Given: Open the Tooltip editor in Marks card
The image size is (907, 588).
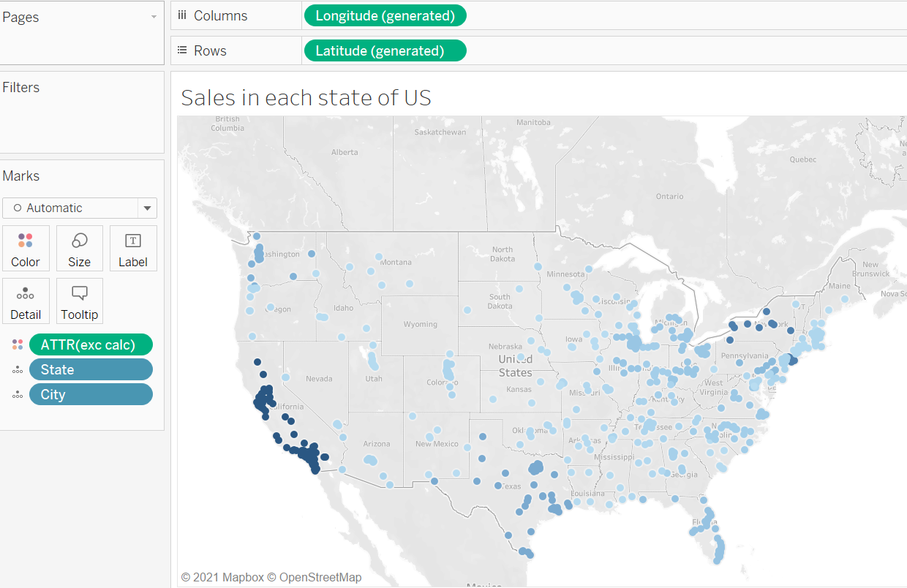Looking at the screenshot, I should (x=79, y=301).
